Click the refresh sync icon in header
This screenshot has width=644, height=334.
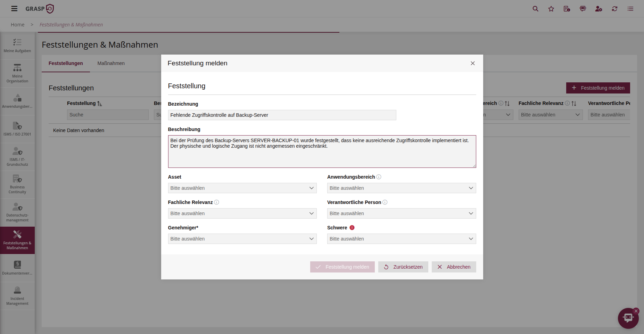[614, 9]
